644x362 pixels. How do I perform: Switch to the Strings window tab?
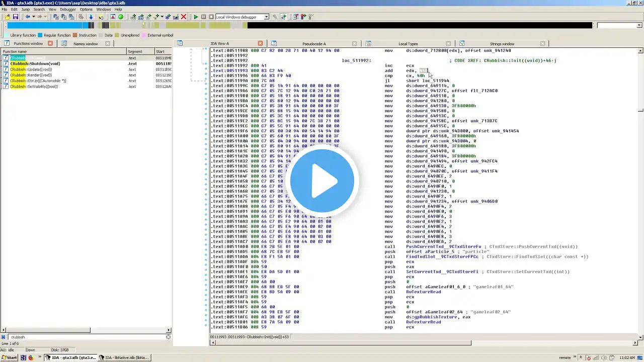pyautogui.click(x=502, y=44)
